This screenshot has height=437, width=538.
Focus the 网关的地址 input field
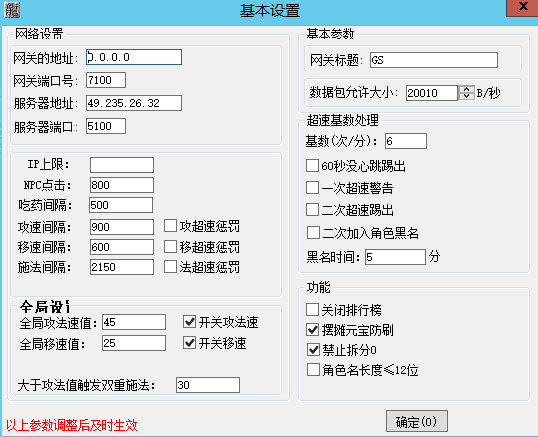(x=134, y=57)
